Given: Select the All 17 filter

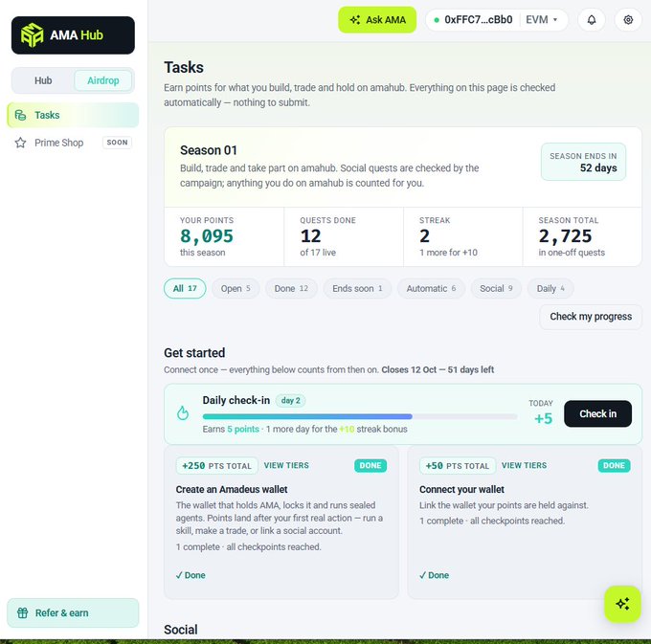Looking at the screenshot, I should tap(185, 288).
